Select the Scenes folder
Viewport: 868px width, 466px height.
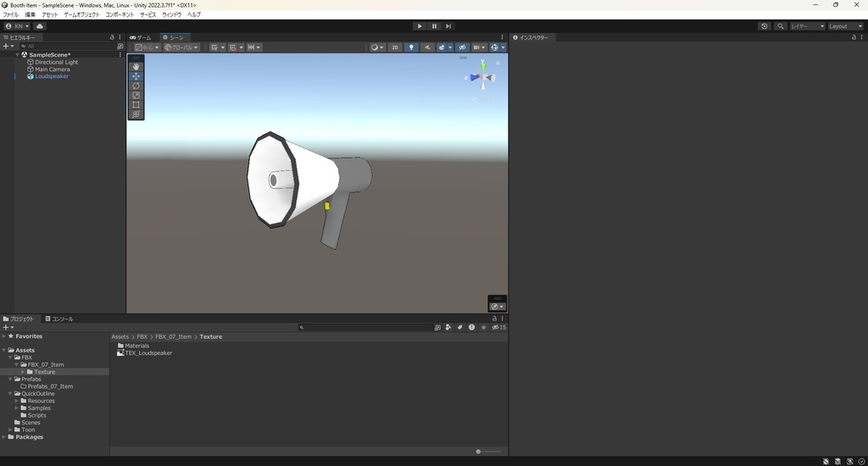[x=31, y=423]
